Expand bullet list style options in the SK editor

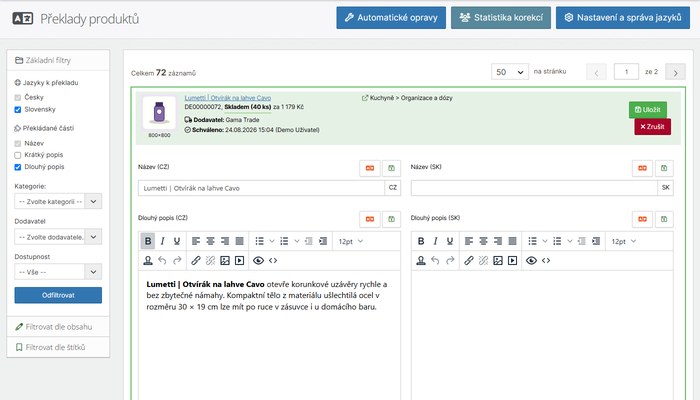point(545,242)
